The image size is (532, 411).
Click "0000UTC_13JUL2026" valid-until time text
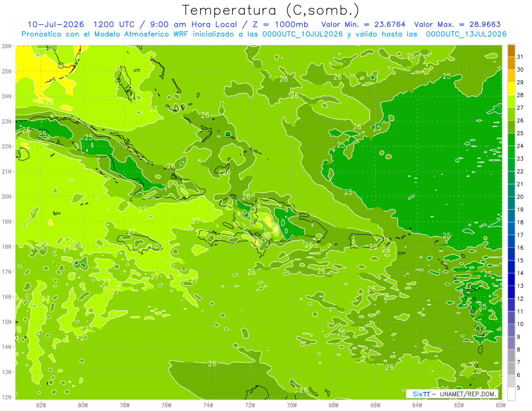click(466, 34)
